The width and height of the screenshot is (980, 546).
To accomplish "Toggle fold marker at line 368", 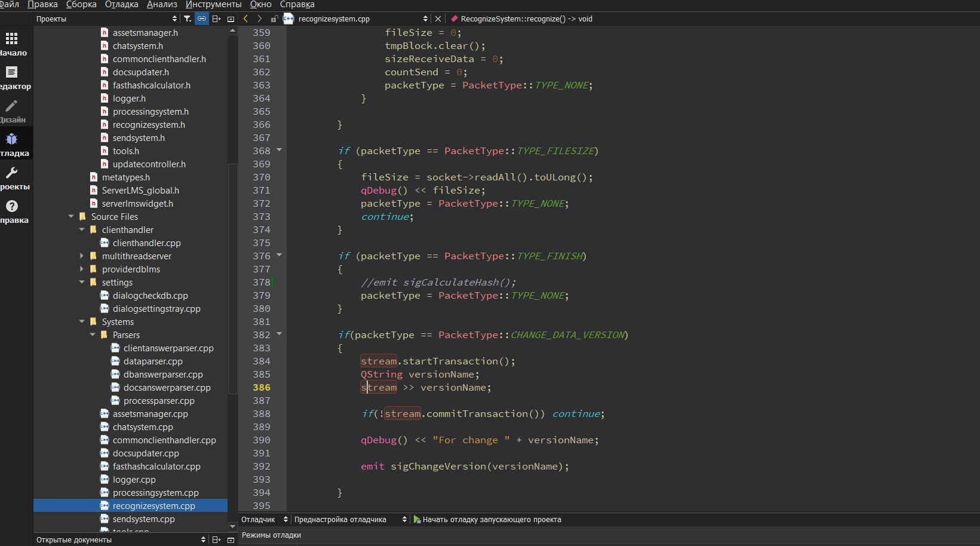I will [279, 150].
